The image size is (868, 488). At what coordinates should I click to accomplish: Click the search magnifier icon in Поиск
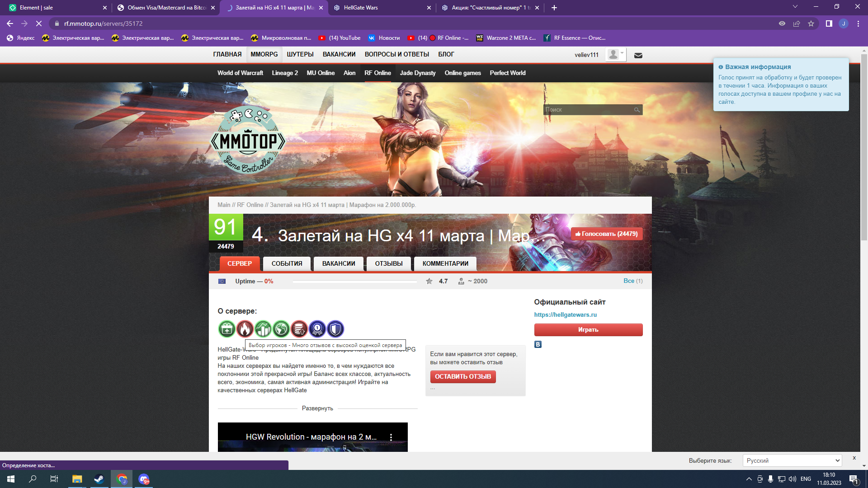pos(637,110)
